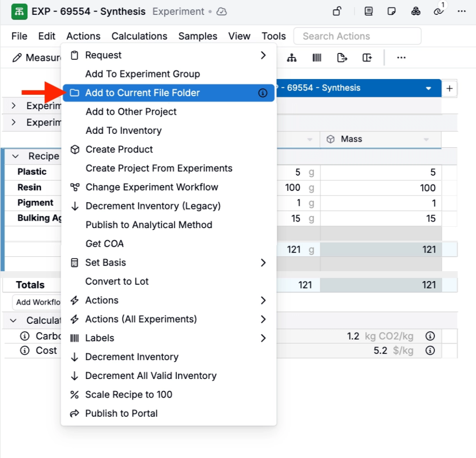The height and width of the screenshot is (458, 476).
Task: Click the info icon beside Carbon row
Action: [25, 336]
